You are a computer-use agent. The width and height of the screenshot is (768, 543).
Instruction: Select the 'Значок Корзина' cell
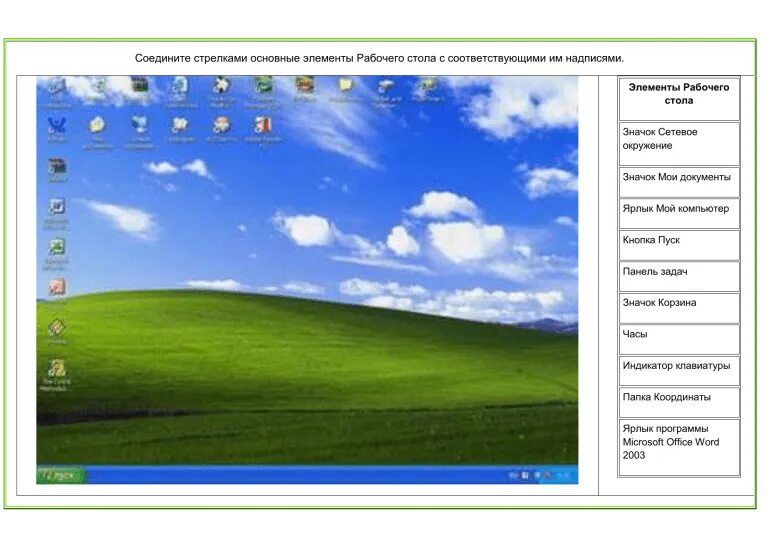pos(679,307)
